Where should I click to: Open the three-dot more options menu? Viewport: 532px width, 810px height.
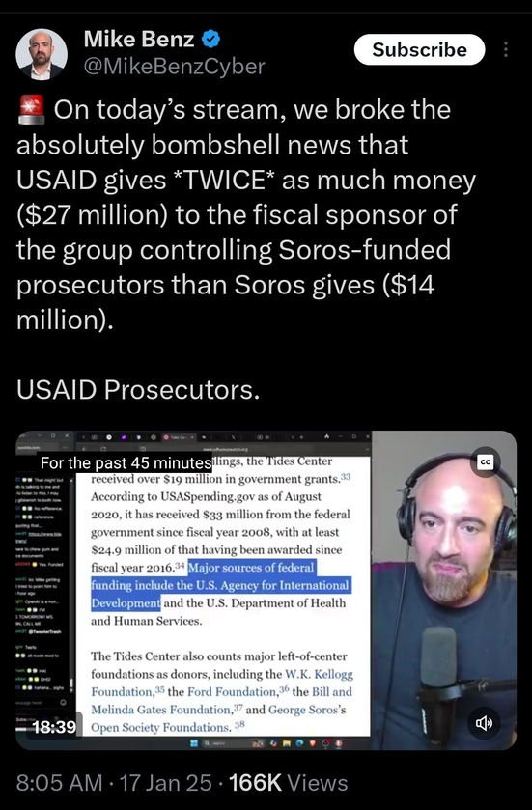pos(506,49)
